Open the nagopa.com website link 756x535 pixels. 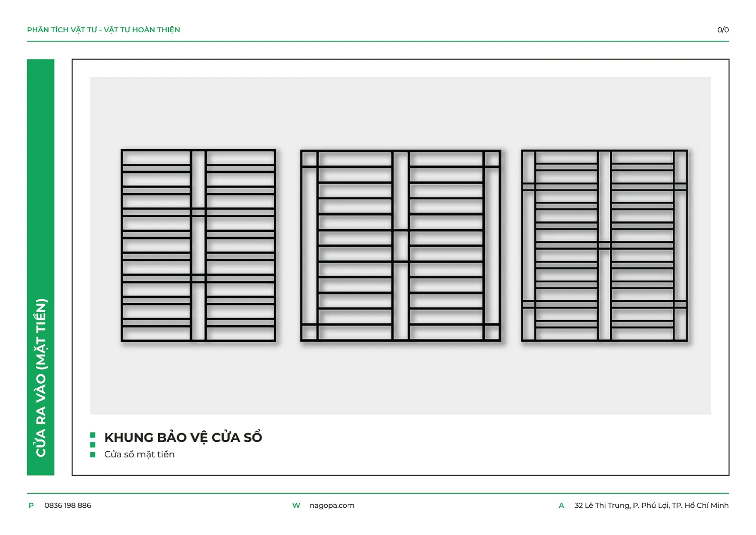click(x=332, y=505)
